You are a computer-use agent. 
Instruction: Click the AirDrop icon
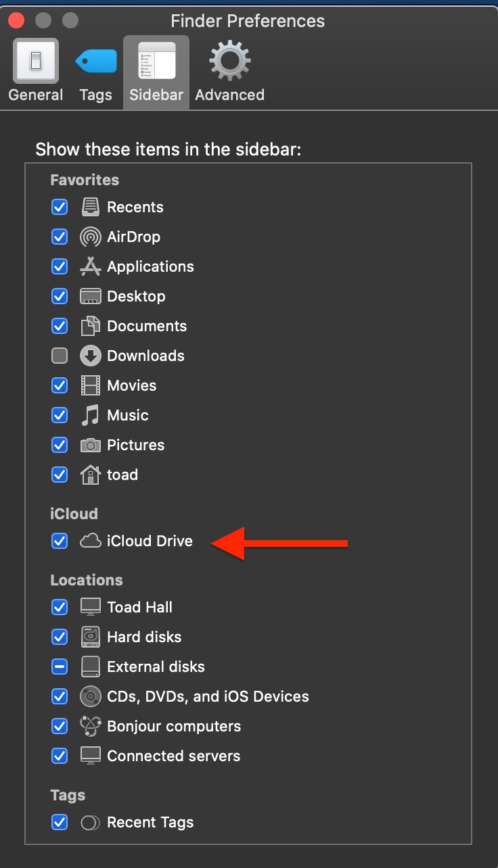(x=91, y=237)
